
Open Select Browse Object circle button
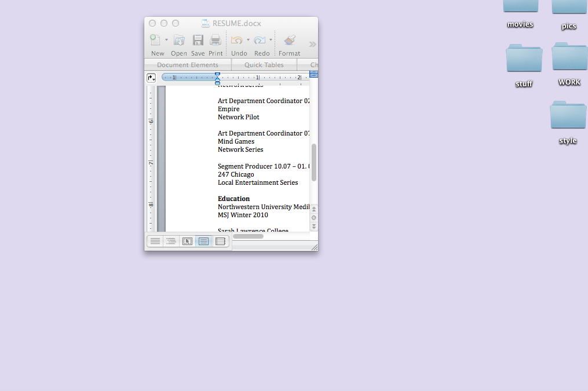pos(314,218)
